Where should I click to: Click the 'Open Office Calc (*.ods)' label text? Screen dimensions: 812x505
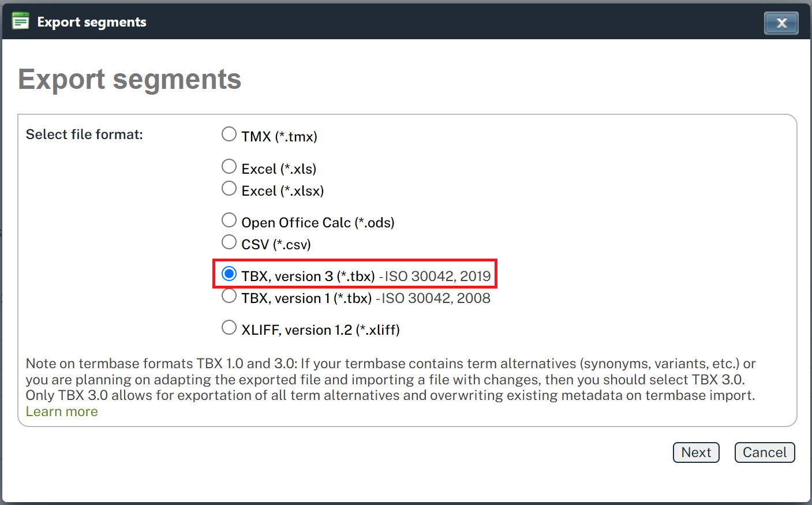click(318, 223)
